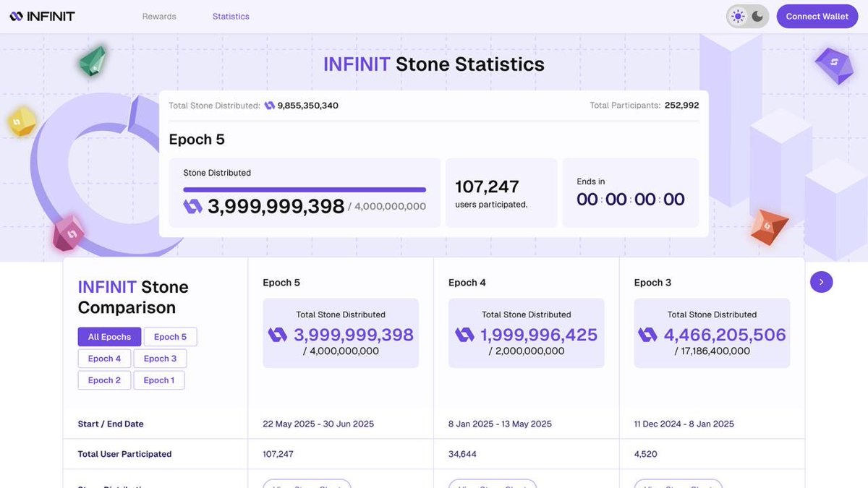Image resolution: width=868 pixels, height=488 pixels.
Task: Click the Connect Wallet button
Action: click(x=817, y=15)
